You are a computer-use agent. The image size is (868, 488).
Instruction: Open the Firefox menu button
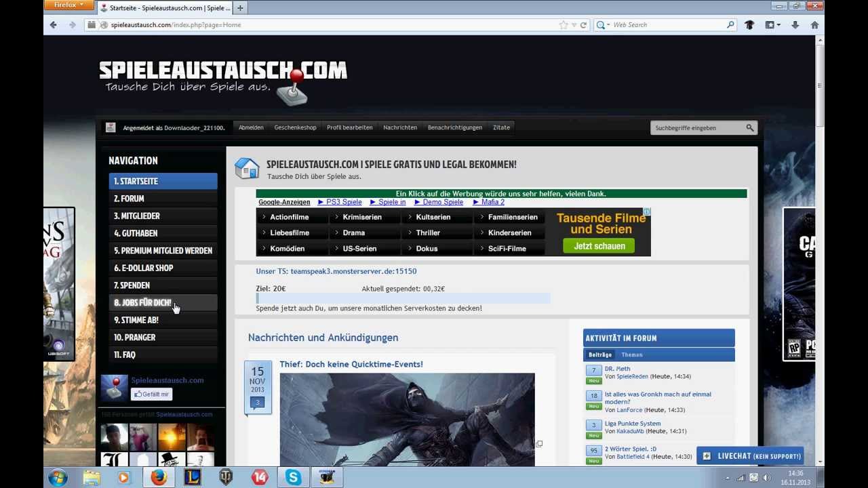(68, 5)
